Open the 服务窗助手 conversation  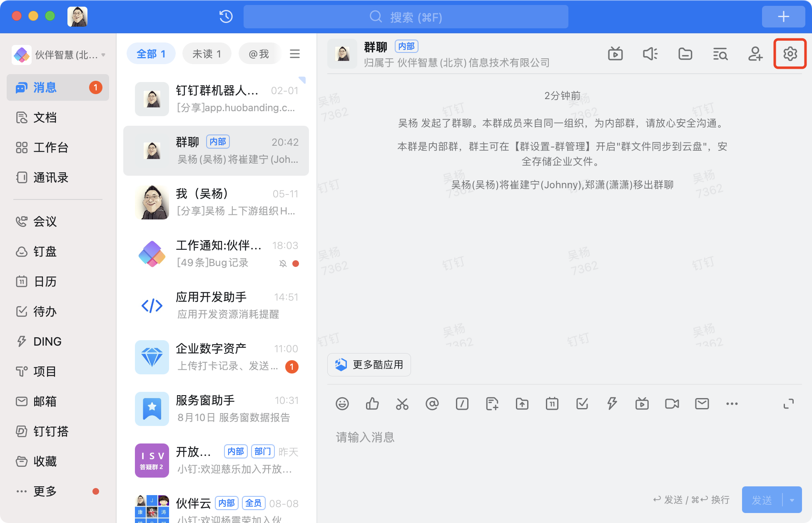point(216,409)
